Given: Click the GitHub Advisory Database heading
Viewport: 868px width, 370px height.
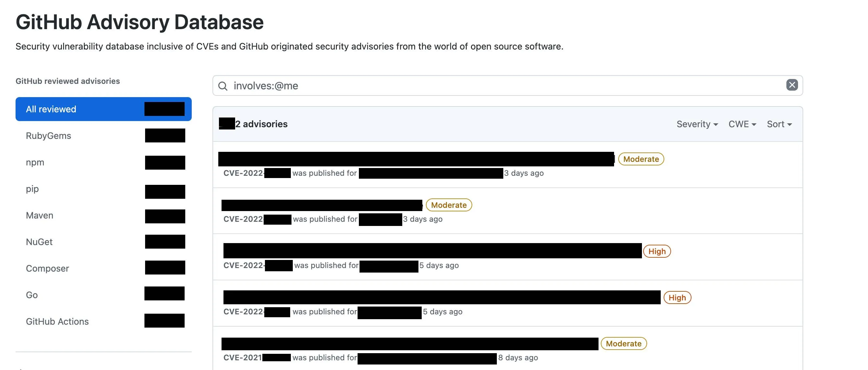Looking at the screenshot, I should (x=140, y=22).
